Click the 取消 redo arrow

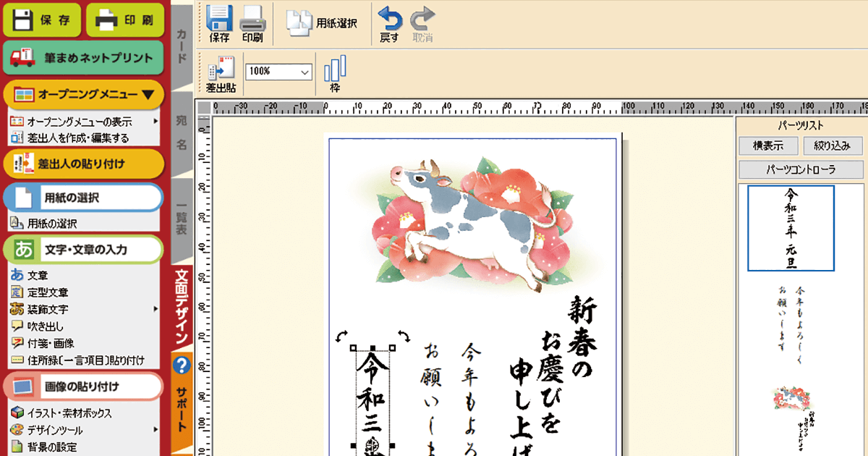coord(422,25)
